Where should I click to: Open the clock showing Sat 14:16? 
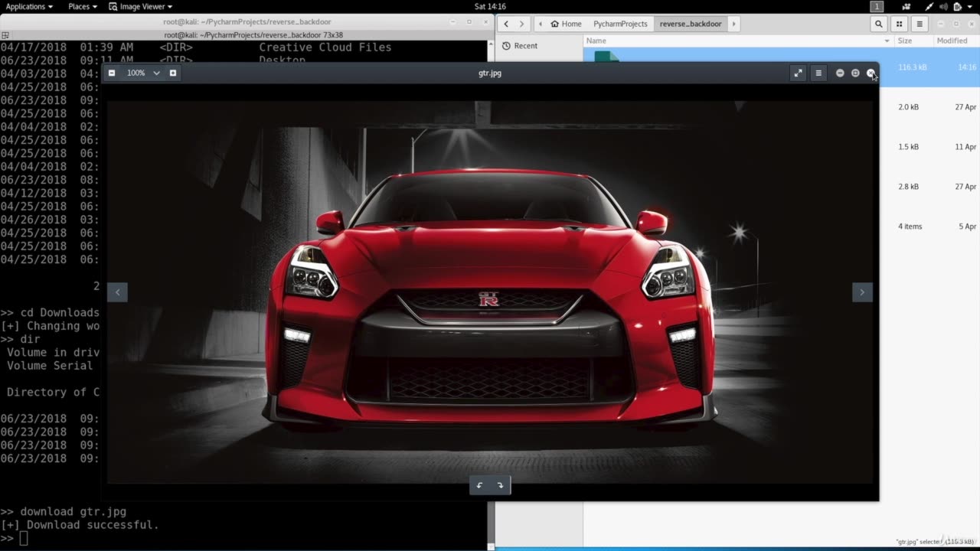tap(490, 6)
